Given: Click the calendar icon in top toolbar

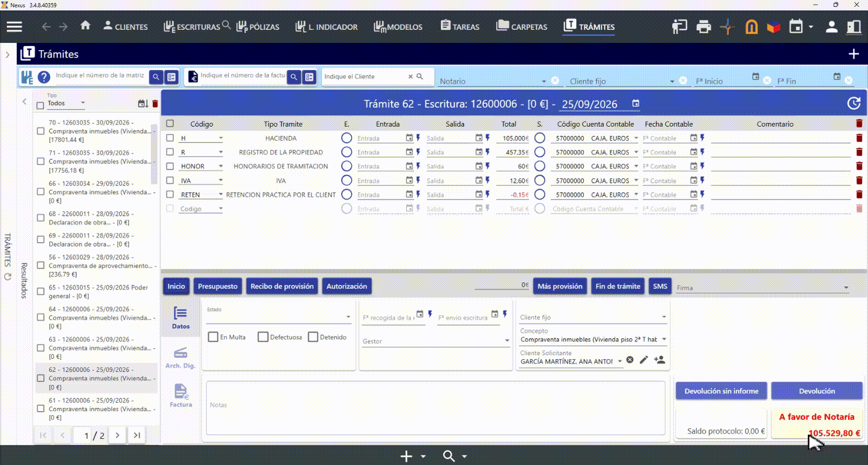Looking at the screenshot, I should [796, 26].
